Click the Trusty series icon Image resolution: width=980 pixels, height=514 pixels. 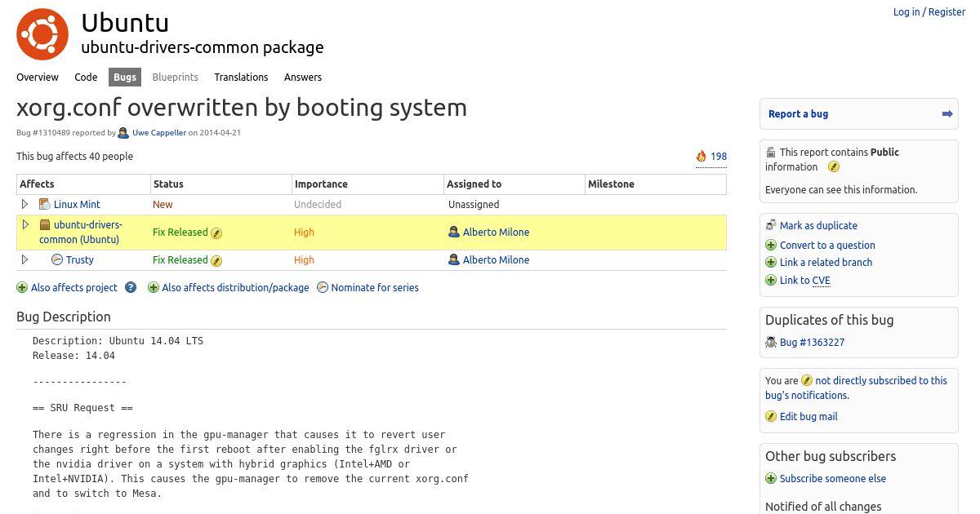click(x=57, y=259)
